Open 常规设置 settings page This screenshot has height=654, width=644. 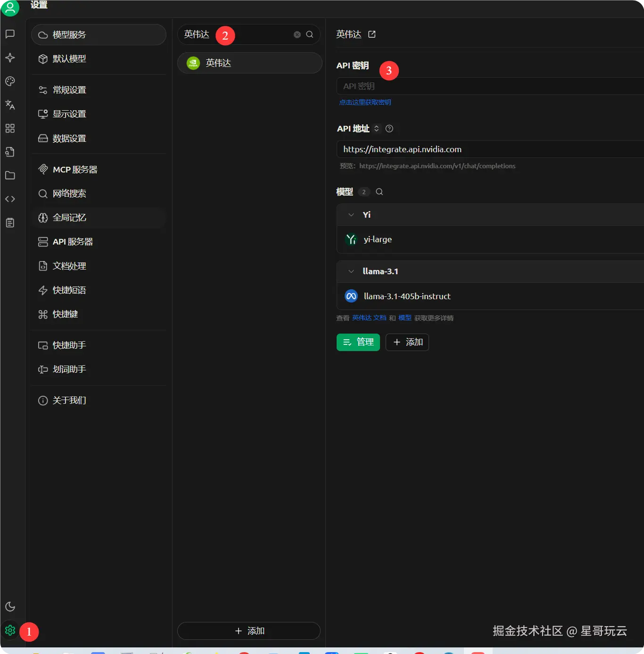click(99, 90)
